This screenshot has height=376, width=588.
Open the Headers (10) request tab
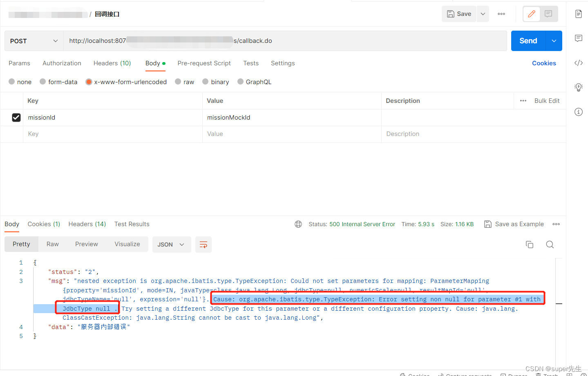(112, 63)
